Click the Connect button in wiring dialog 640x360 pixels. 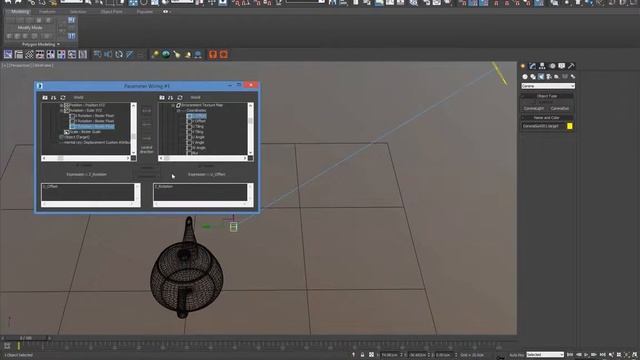pos(146,168)
